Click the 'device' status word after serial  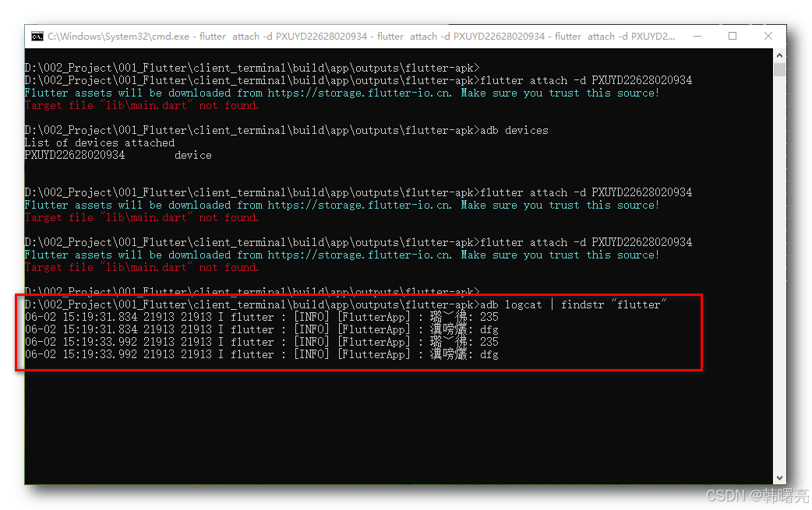tap(193, 155)
